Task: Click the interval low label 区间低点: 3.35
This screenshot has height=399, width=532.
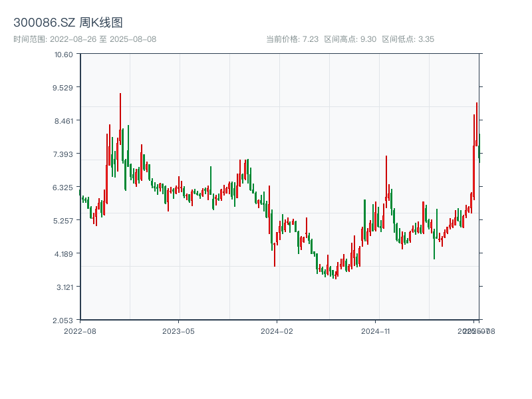Action: pyautogui.click(x=408, y=39)
